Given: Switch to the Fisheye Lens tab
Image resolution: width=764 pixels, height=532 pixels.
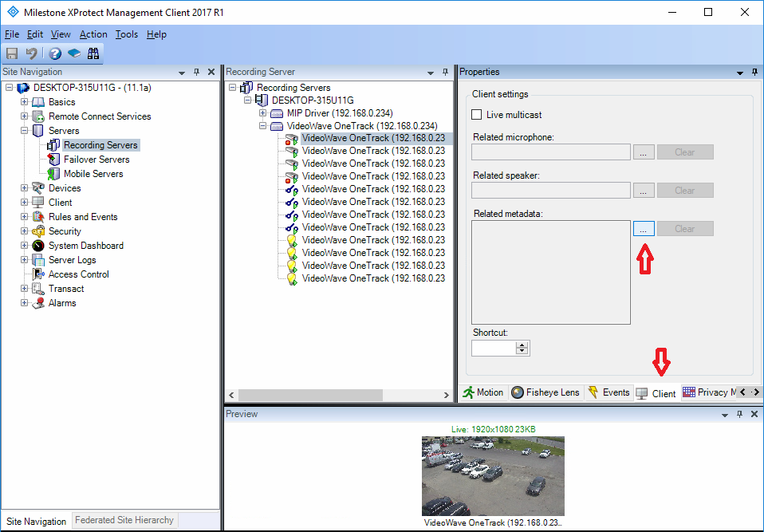Looking at the screenshot, I should 545,392.
